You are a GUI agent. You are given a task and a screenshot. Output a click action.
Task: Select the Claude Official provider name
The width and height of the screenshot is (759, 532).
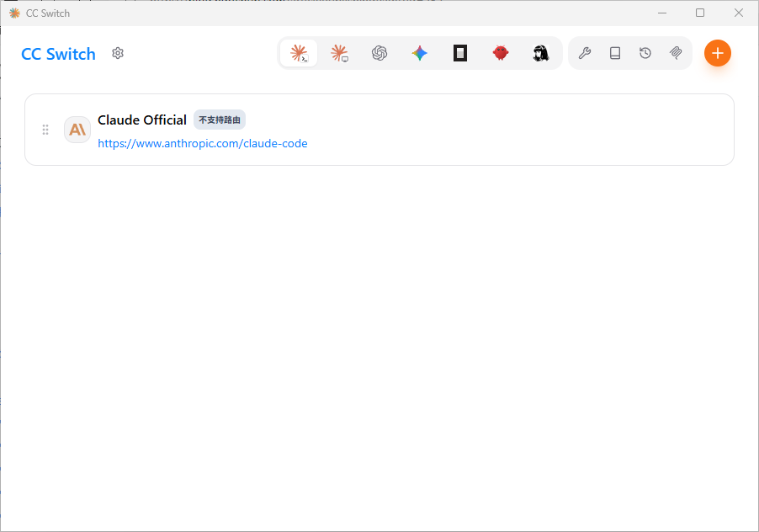(142, 120)
